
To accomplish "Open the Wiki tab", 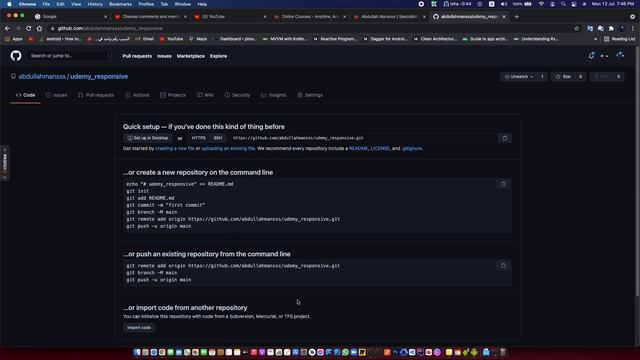I will [x=205, y=95].
